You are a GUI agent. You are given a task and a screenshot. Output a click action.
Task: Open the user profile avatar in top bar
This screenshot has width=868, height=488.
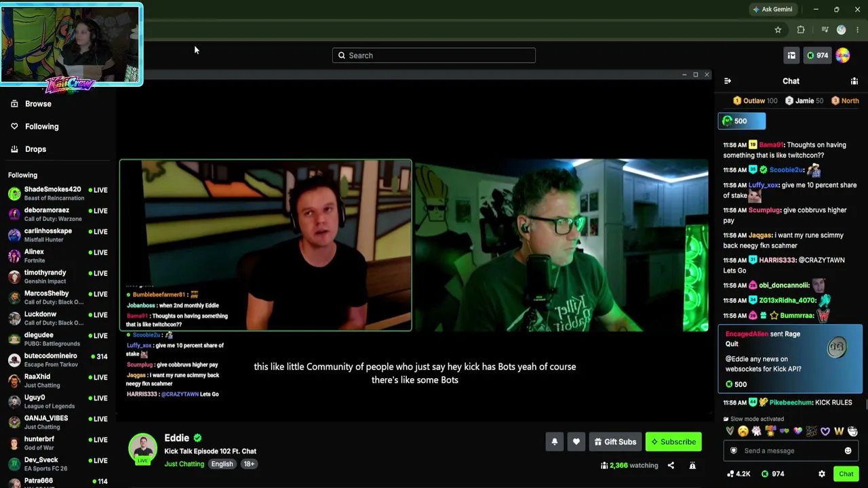pyautogui.click(x=843, y=56)
